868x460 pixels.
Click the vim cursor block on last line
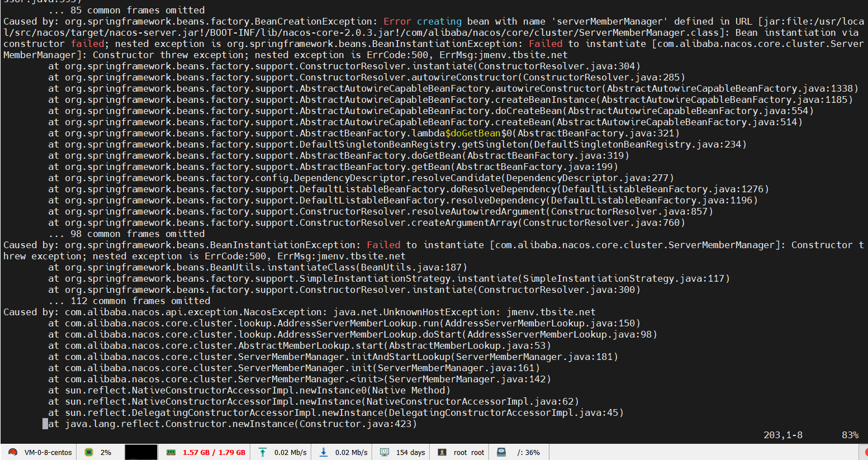click(x=45, y=424)
